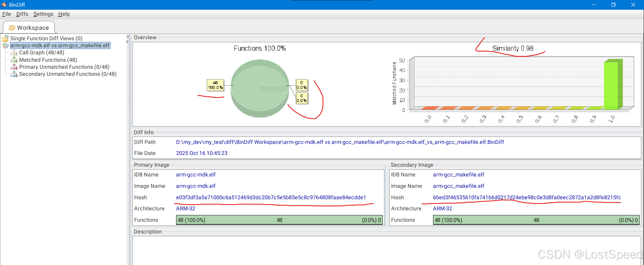Click Primary Architecture ARM-32 value
The image size is (644, 265).
(185, 209)
